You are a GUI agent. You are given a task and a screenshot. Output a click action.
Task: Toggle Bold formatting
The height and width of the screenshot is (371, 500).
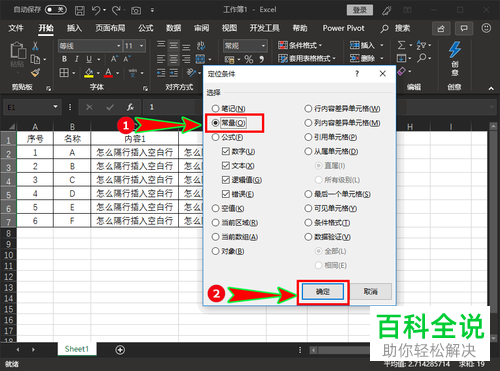[64, 59]
